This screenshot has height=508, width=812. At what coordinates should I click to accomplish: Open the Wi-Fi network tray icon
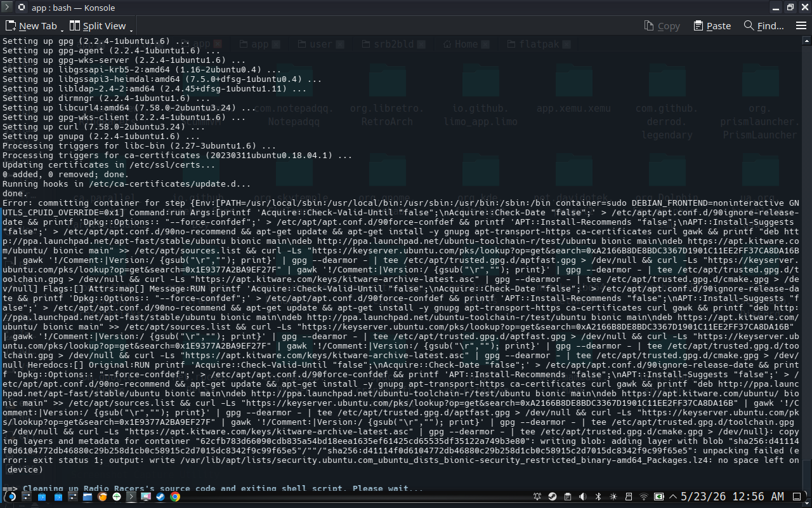click(644, 497)
